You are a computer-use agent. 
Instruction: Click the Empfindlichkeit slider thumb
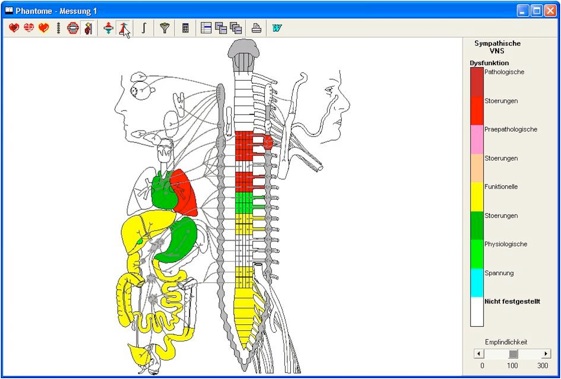click(x=513, y=354)
